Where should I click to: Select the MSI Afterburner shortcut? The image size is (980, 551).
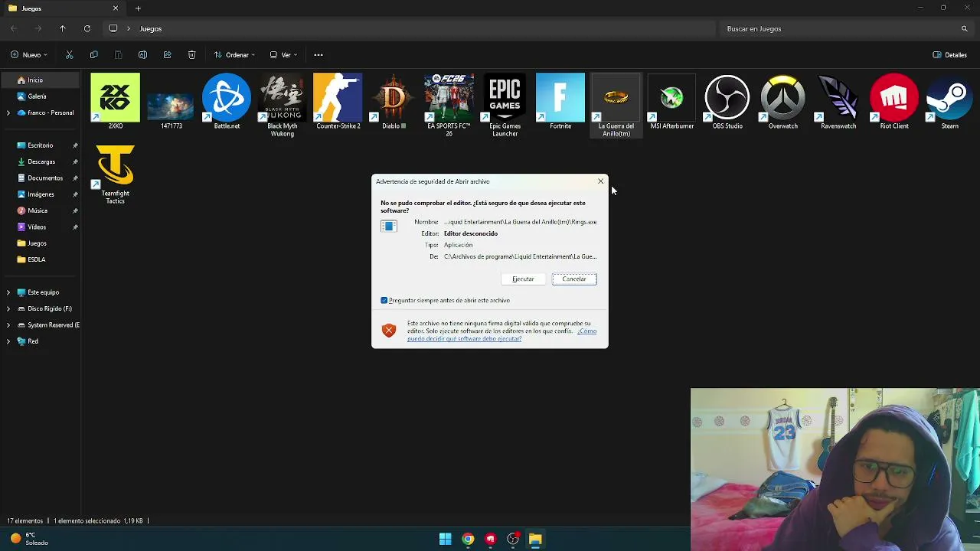(671, 101)
